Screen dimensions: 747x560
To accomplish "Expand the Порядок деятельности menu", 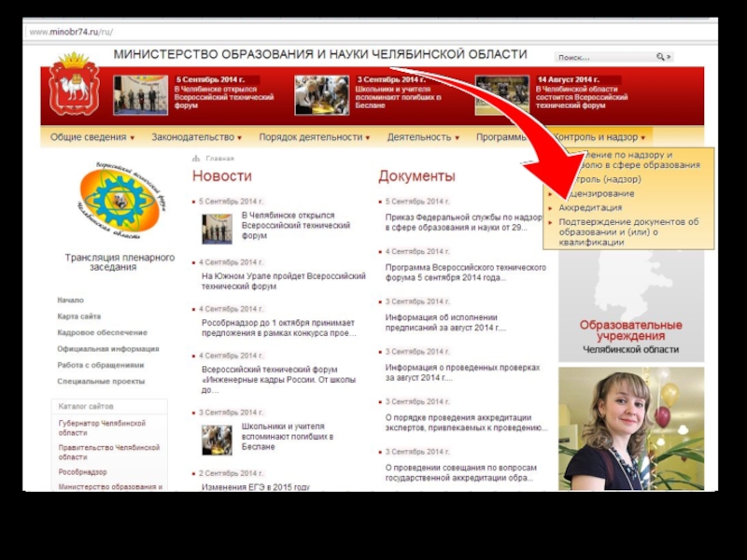I will click(315, 137).
